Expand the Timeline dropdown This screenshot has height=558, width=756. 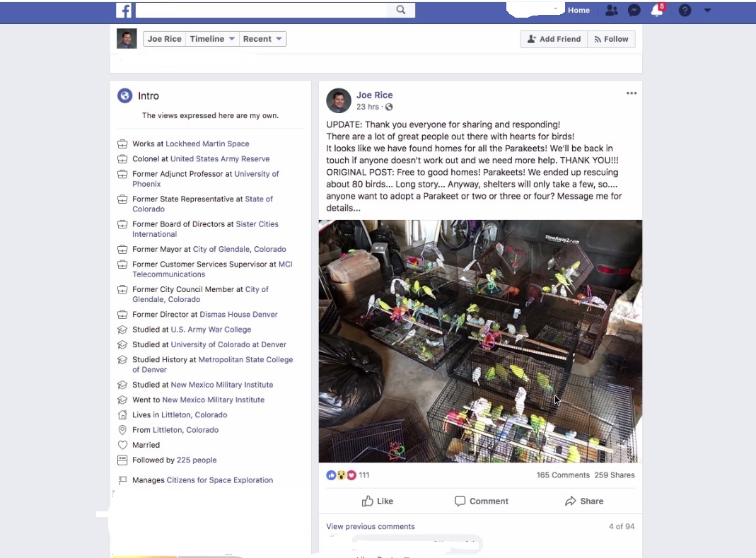(212, 39)
